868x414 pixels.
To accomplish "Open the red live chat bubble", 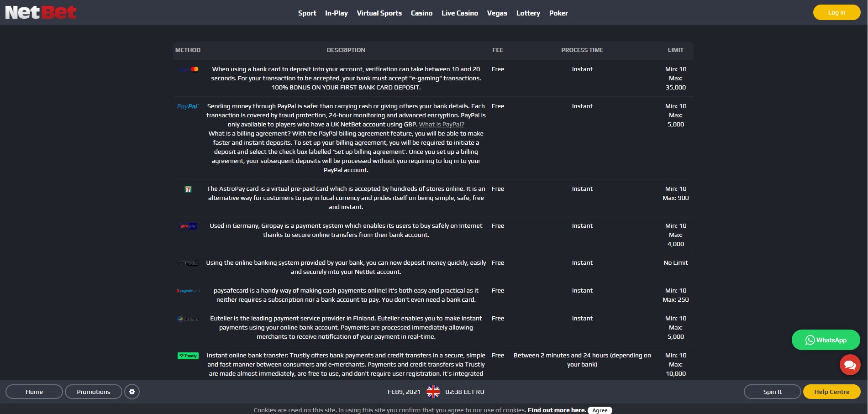I will (x=850, y=365).
